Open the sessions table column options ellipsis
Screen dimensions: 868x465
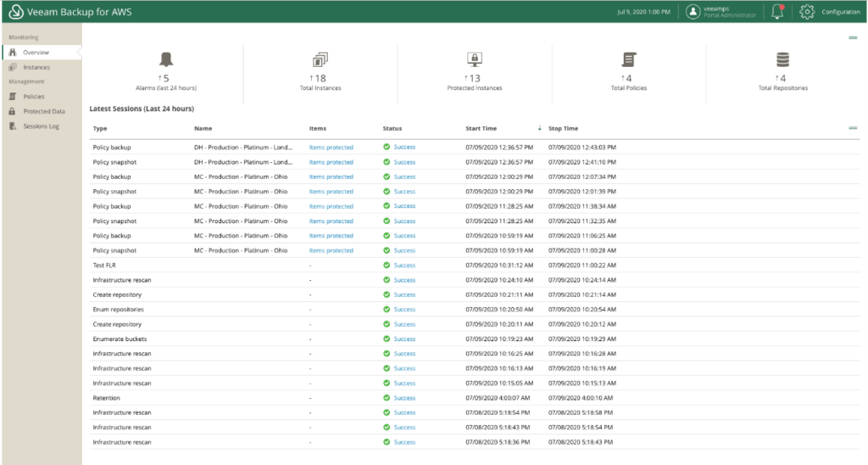(x=853, y=128)
